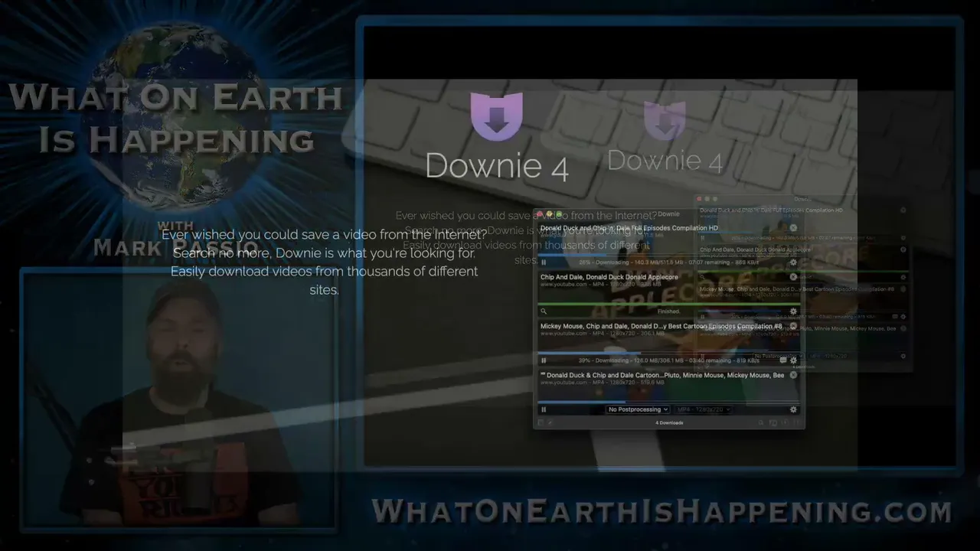
Task: Select the title 'Chip And Dale, Donald Duck Donald Applecore'
Action: pos(609,277)
